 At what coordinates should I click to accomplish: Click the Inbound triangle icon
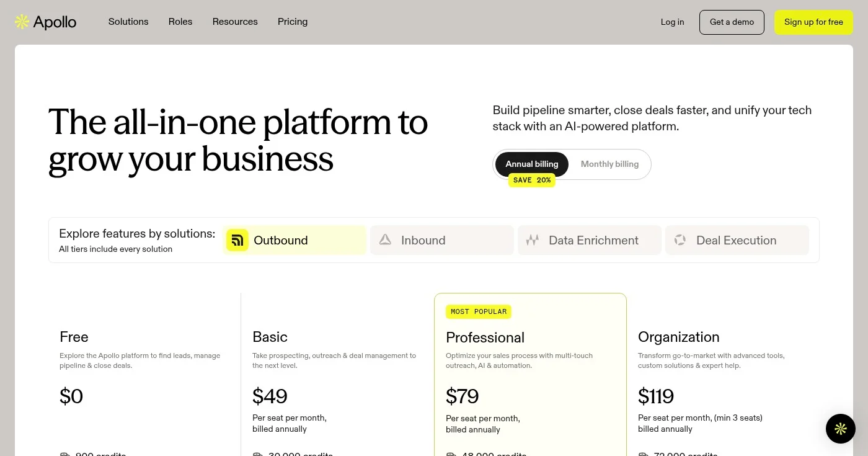coord(385,240)
